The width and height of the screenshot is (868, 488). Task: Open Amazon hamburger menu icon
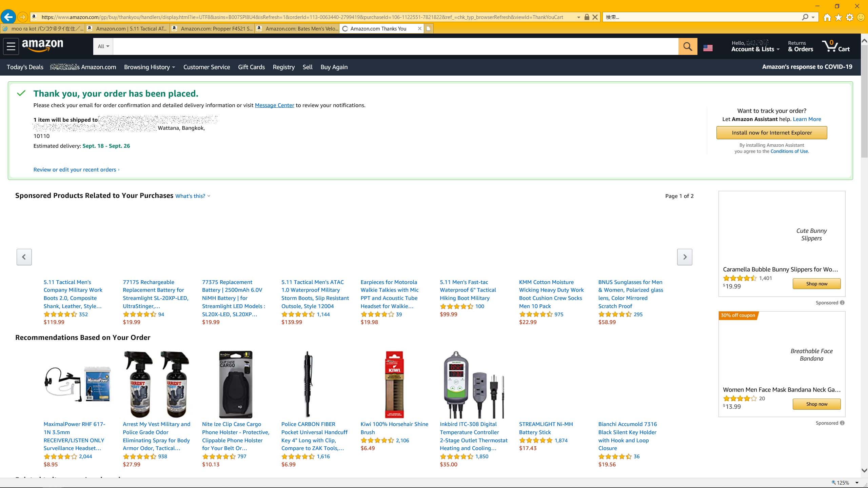click(11, 46)
